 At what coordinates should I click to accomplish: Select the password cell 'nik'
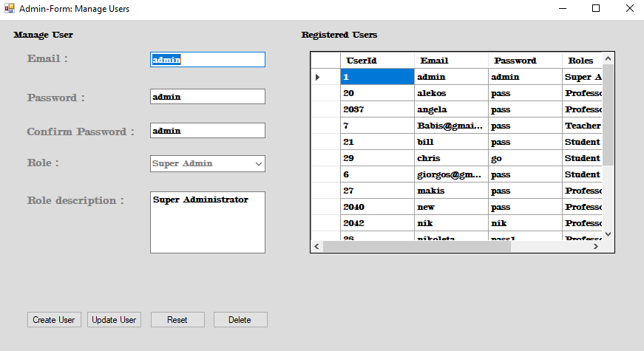point(525,223)
